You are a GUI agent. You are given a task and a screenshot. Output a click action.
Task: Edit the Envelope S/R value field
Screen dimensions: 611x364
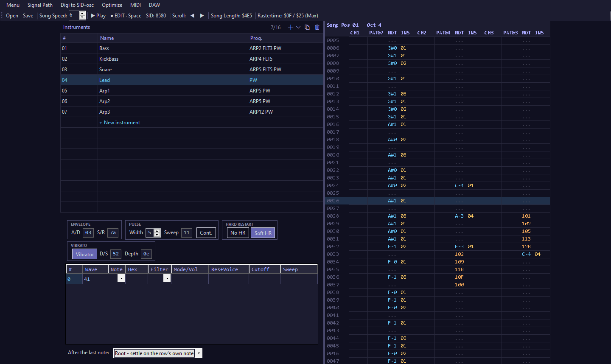[113, 232]
